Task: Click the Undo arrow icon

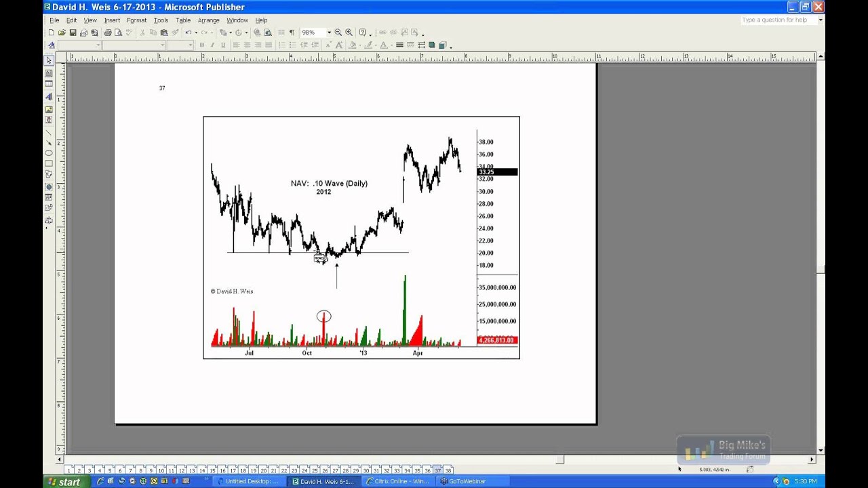Action: [x=188, y=33]
